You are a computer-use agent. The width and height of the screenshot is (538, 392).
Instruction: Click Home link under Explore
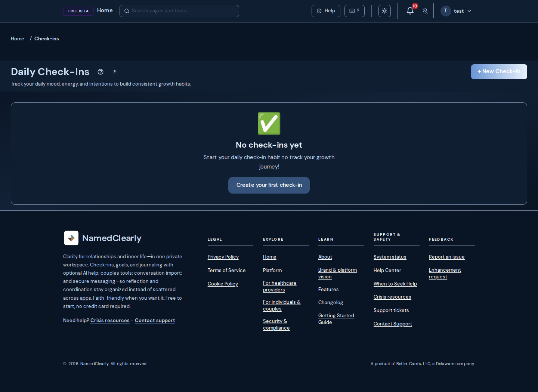coord(269,257)
